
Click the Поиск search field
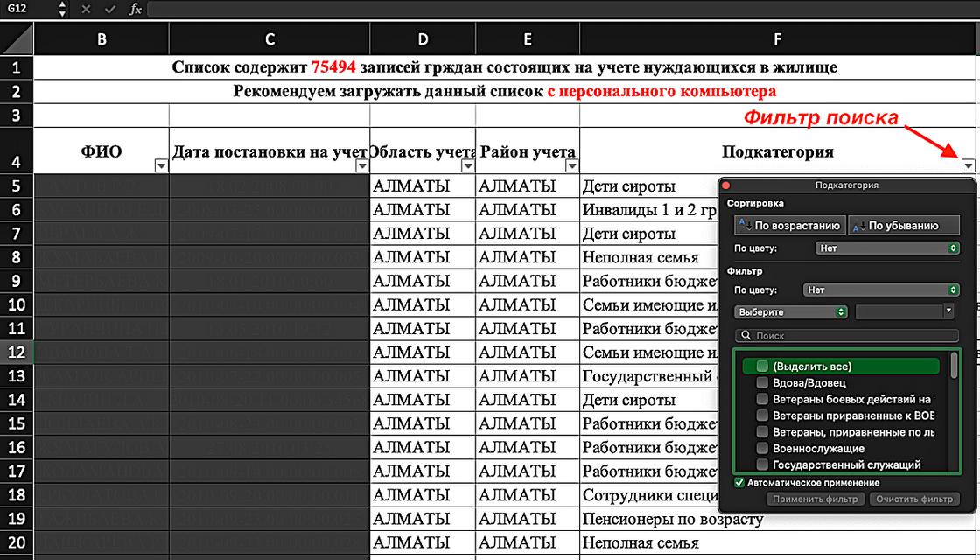pyautogui.click(x=847, y=335)
